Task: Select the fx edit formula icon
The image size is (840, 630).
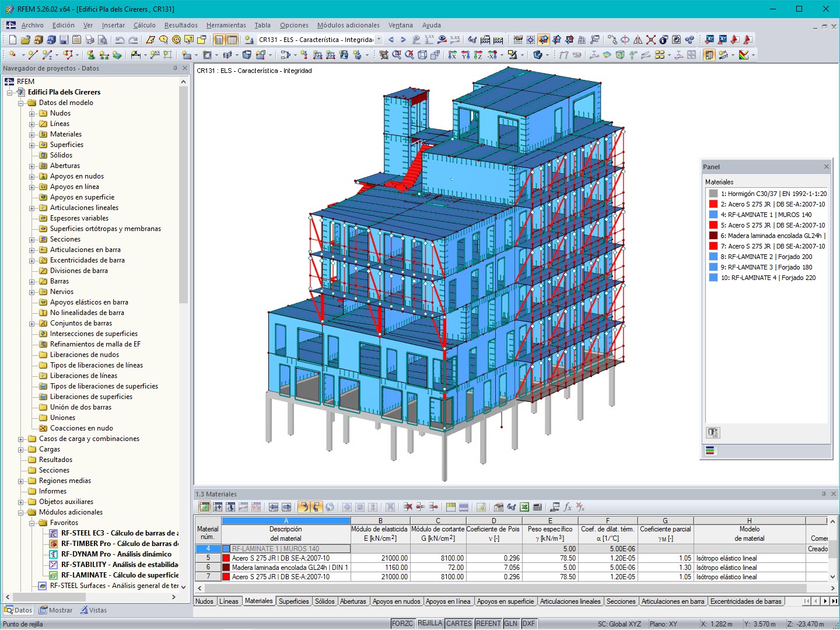Action: coord(568,507)
